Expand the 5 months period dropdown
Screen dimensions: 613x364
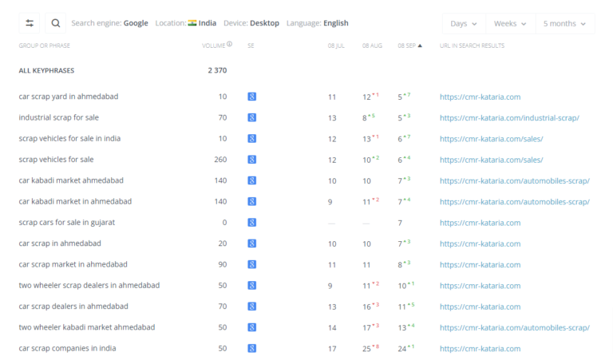pos(564,24)
